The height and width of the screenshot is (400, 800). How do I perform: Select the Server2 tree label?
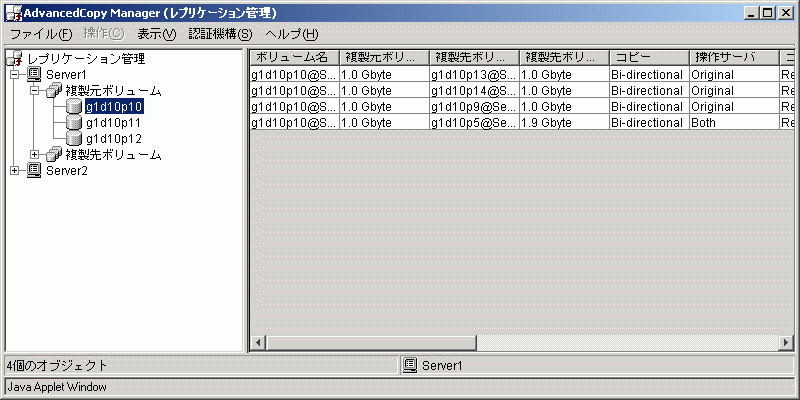(x=66, y=170)
